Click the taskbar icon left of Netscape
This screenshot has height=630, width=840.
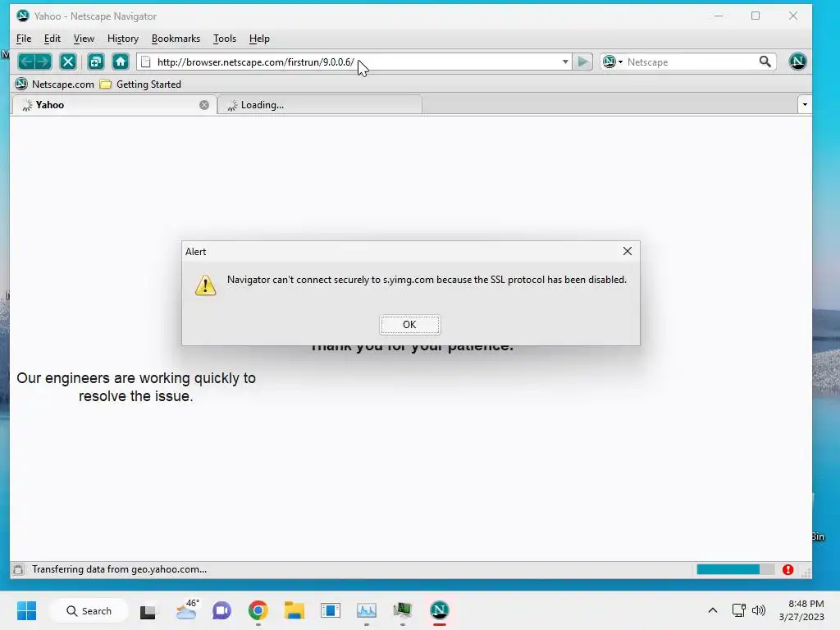pyautogui.click(x=402, y=610)
